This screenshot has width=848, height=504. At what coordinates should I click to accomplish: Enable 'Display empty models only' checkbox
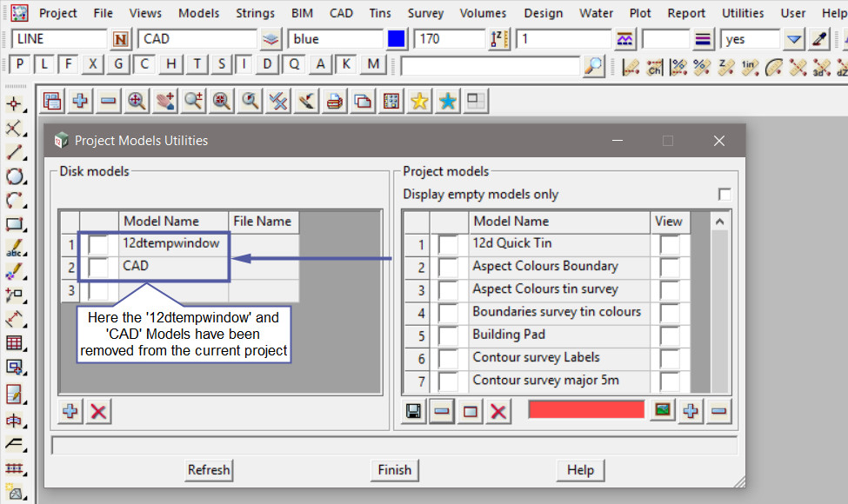tap(724, 195)
